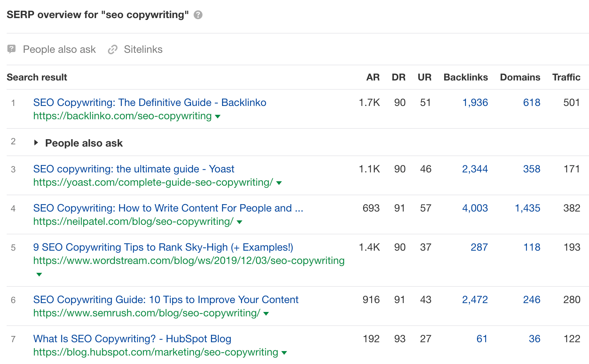
Task: Expand the People also ask row
Action: click(x=36, y=142)
